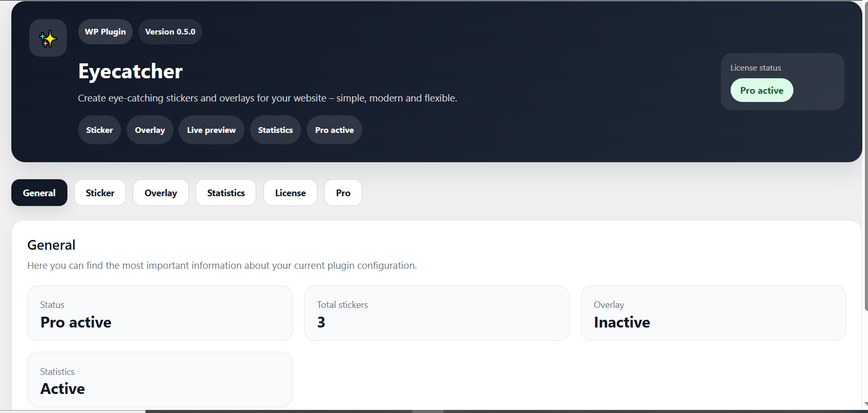This screenshot has width=868, height=413.
Task: Open the License tab
Action: click(x=290, y=193)
